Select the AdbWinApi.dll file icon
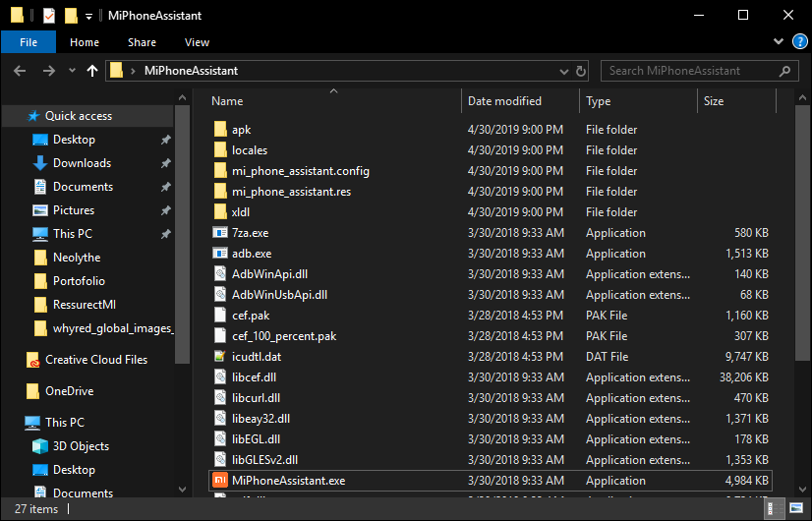812x521 pixels. [x=220, y=274]
